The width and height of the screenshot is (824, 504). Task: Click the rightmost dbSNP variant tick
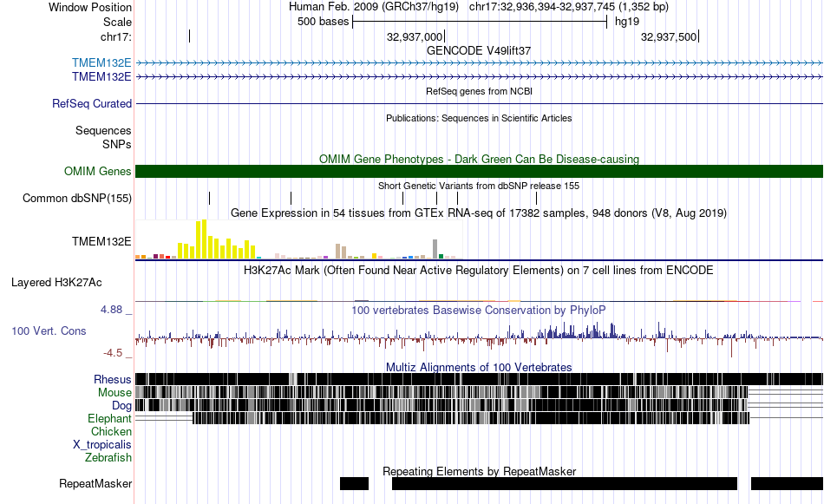[537, 198]
